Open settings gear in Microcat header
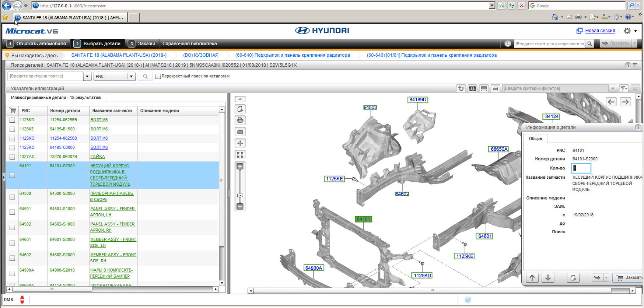This screenshot has height=308, width=644. 627,31
